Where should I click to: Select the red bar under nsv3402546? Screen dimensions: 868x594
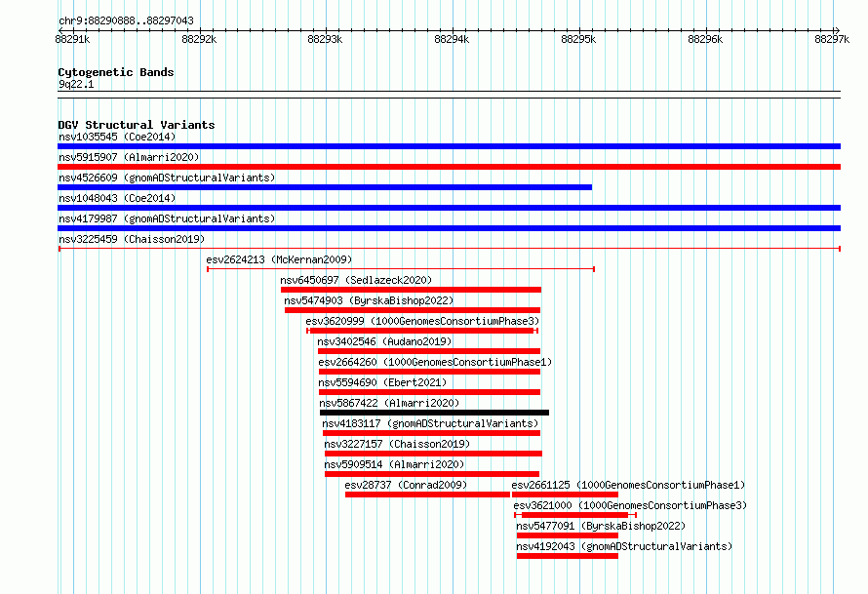[x=429, y=351]
